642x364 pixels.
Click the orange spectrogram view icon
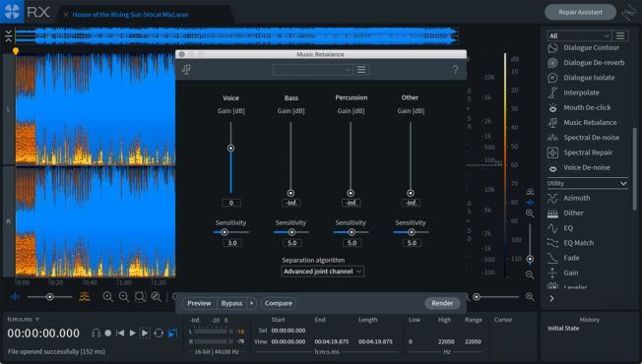click(85, 296)
